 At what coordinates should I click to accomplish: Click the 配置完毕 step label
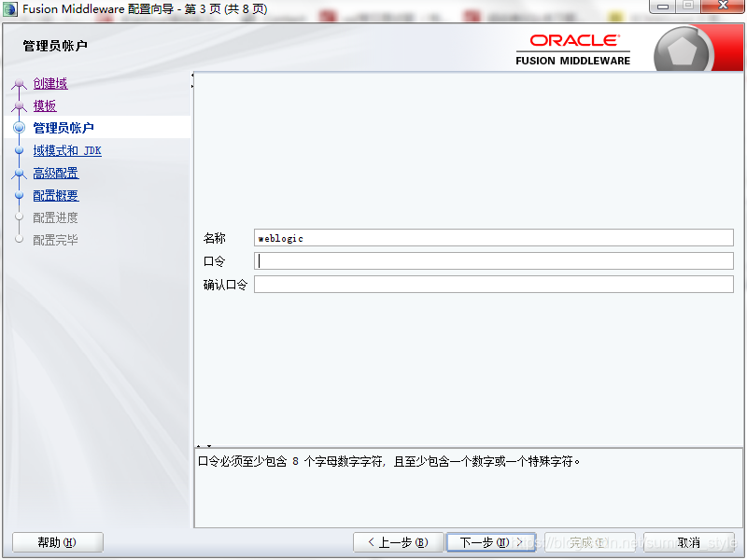pos(55,240)
